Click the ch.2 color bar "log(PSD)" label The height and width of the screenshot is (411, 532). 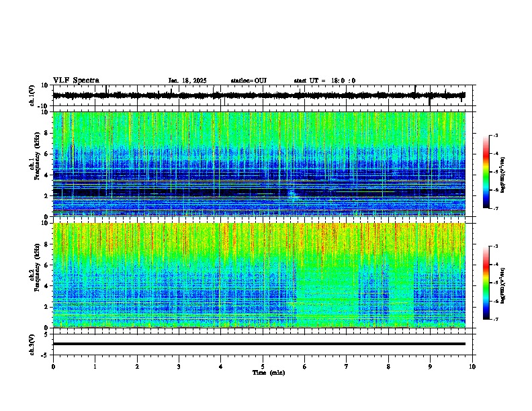(x=503, y=285)
